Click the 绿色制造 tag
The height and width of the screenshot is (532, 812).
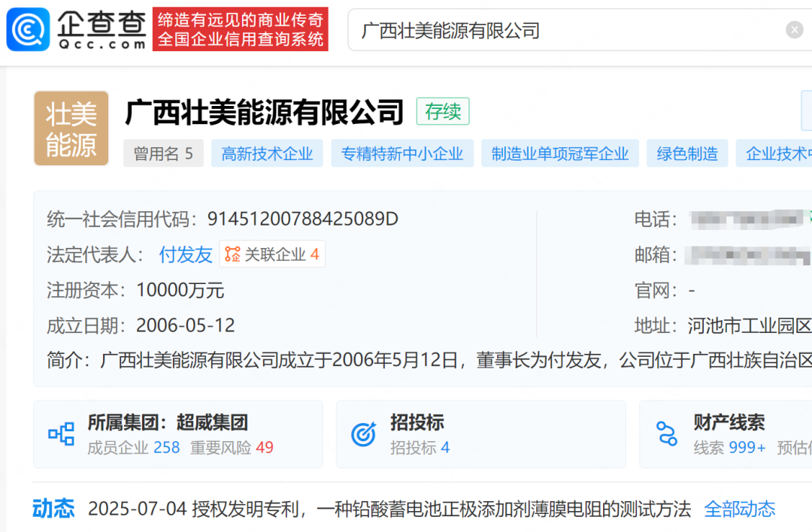[687, 154]
